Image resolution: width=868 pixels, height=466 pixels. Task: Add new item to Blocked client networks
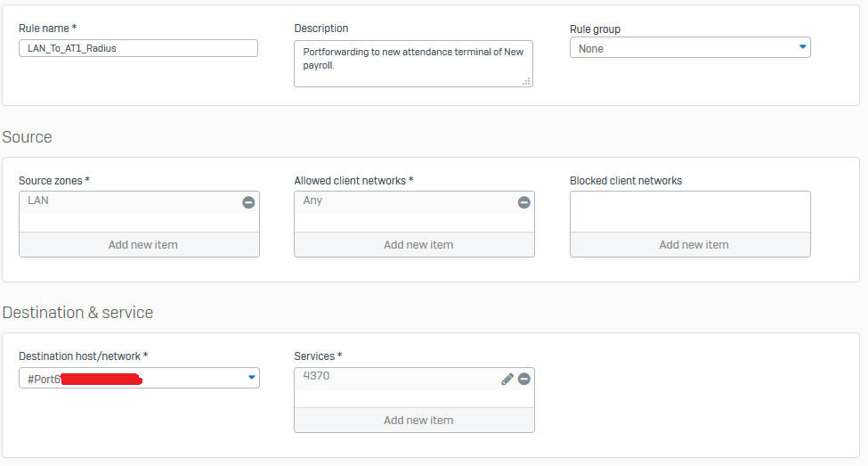pos(690,245)
